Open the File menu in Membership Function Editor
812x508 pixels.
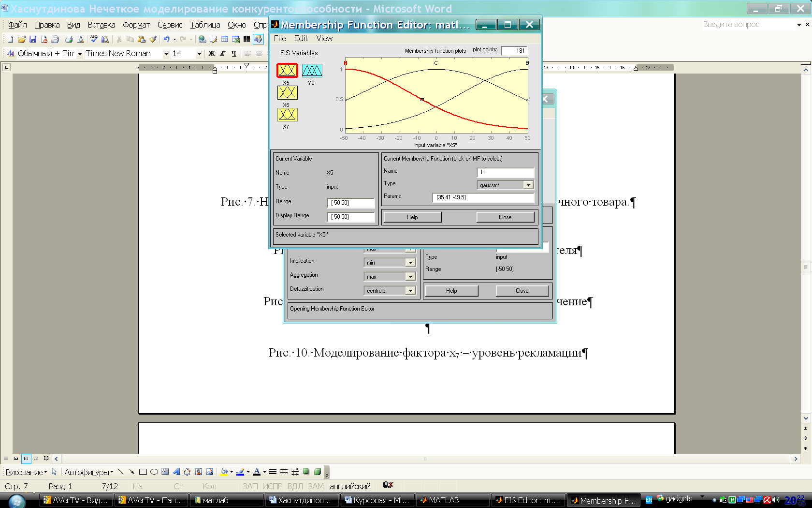coord(280,38)
